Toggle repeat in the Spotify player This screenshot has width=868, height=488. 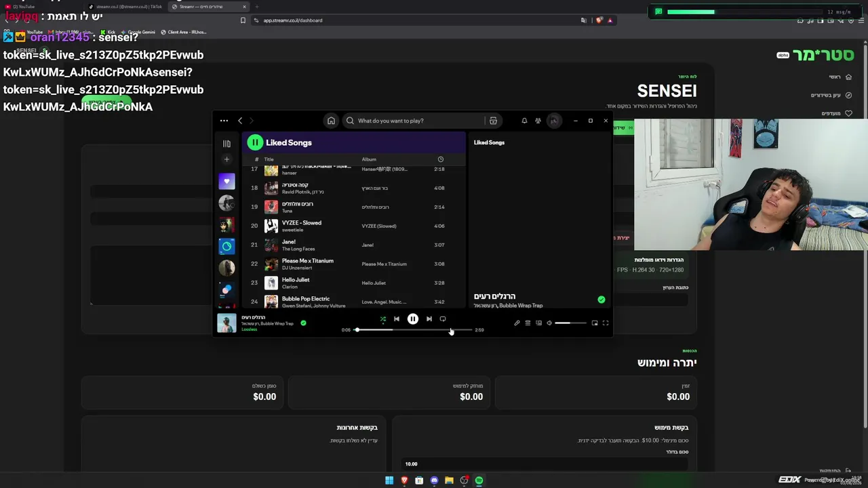point(443,319)
